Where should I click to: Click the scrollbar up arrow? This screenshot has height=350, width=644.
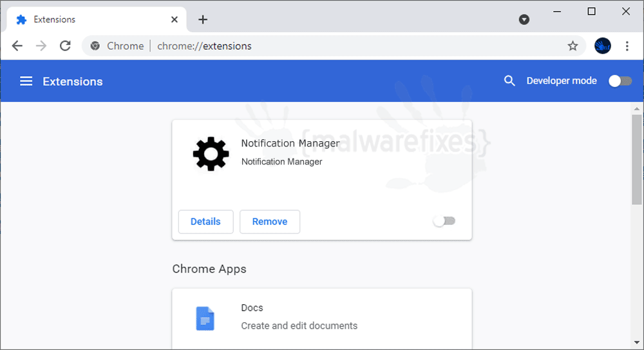[x=637, y=109]
